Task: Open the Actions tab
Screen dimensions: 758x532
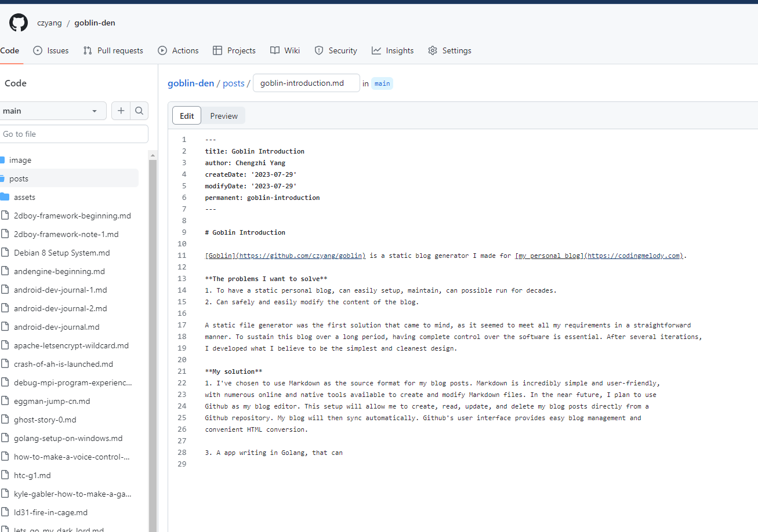Action: pyautogui.click(x=178, y=50)
